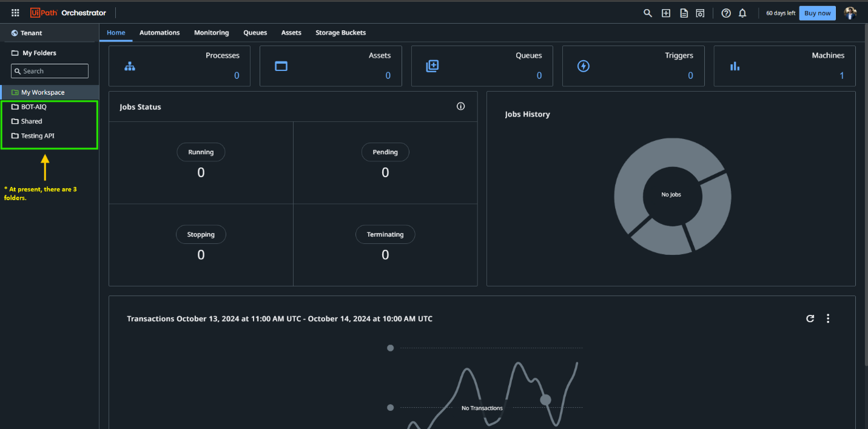This screenshot has width=868, height=429.
Task: Open the help question mark icon
Action: [726, 13]
